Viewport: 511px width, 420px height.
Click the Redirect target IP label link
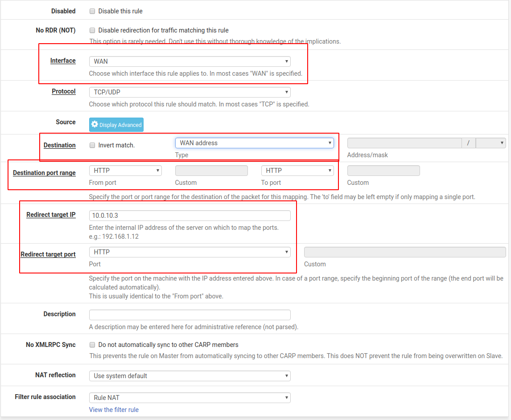[51, 215]
